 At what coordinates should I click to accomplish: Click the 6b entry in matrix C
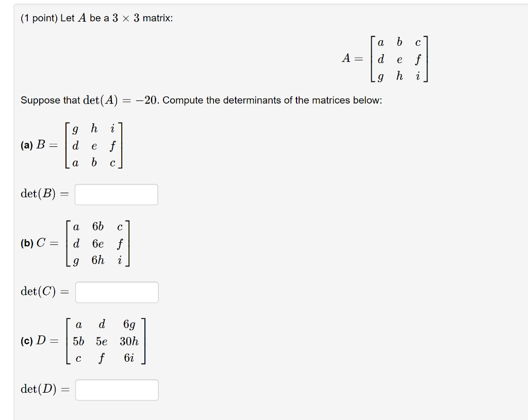click(97, 226)
